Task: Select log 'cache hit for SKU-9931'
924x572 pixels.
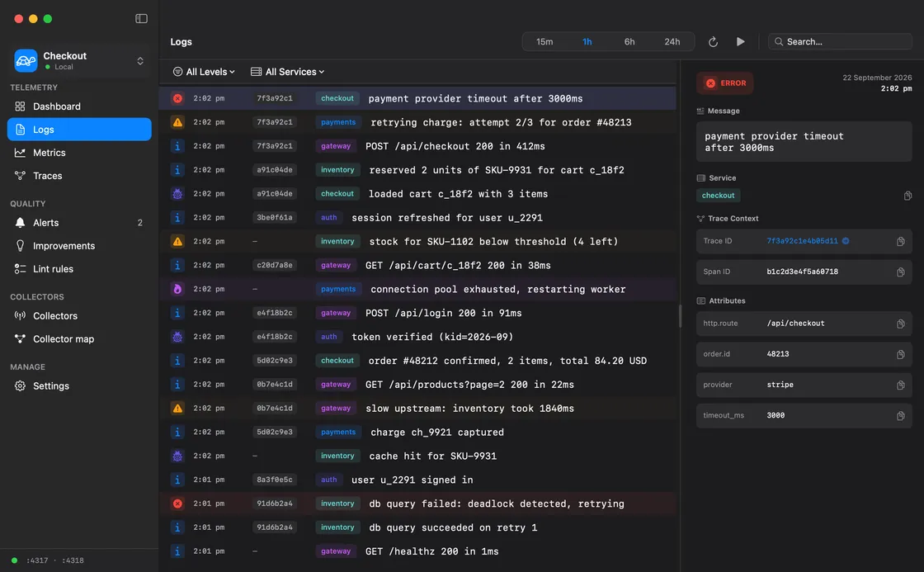Action: (x=417, y=456)
